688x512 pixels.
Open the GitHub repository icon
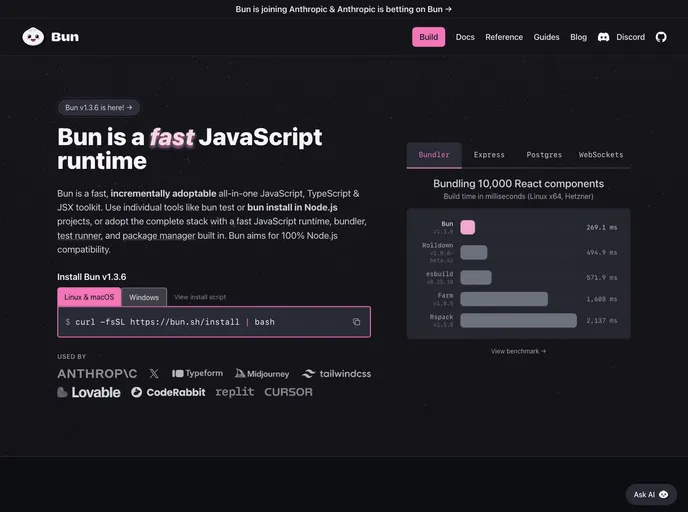point(661,37)
